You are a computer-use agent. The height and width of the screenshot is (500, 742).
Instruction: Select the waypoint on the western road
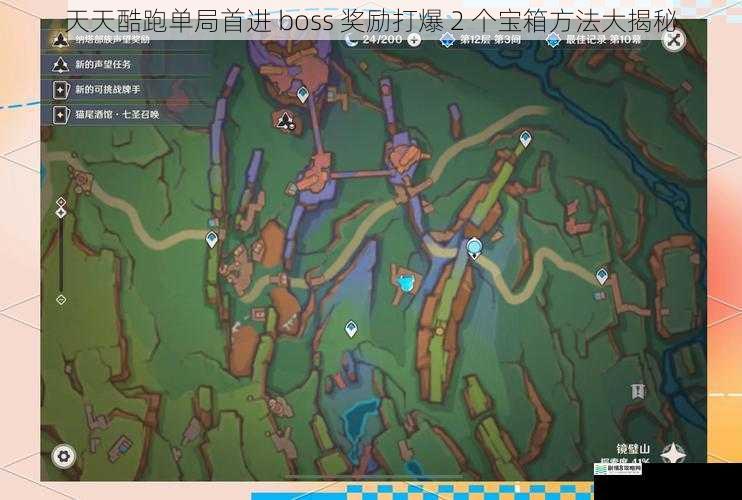212,239
